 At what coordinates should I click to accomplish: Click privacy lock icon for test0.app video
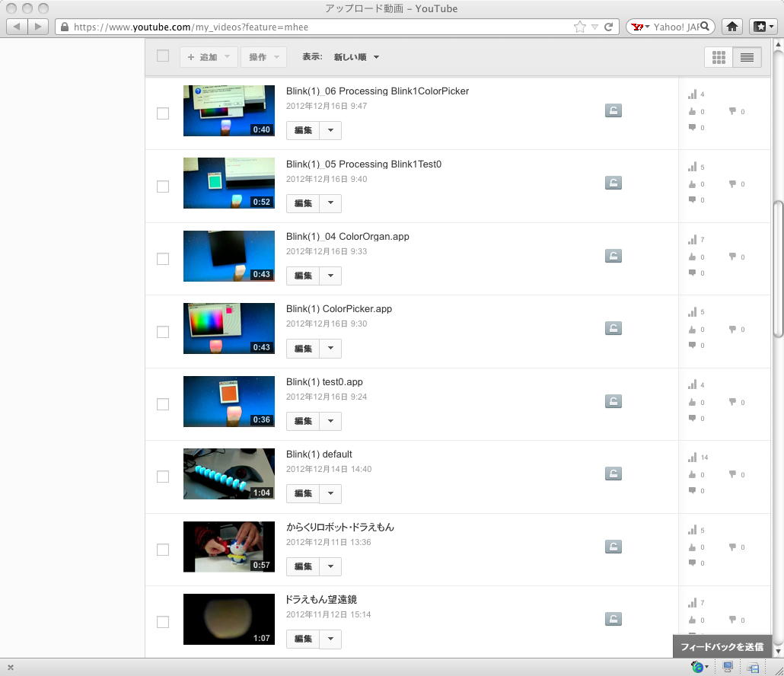613,401
